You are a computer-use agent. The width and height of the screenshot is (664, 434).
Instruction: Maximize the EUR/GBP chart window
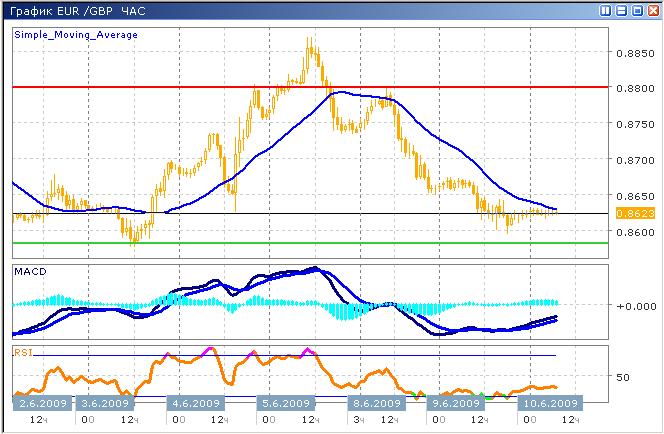[637, 10]
